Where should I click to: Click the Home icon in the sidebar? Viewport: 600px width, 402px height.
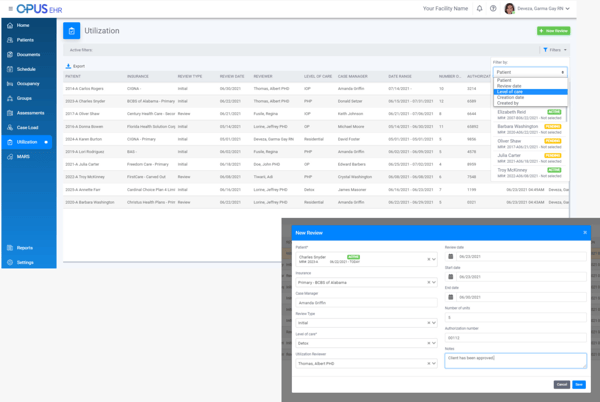10,25
